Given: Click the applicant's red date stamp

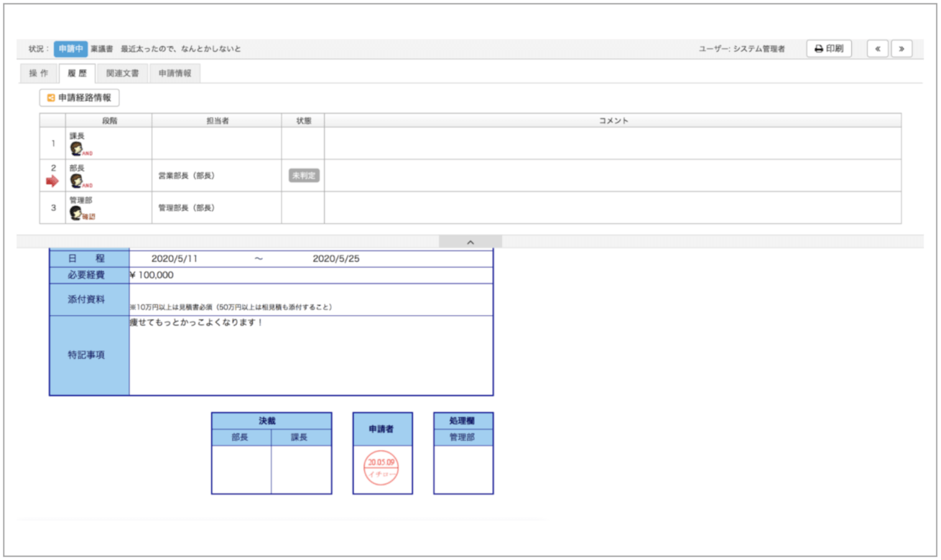Looking at the screenshot, I should pyautogui.click(x=381, y=468).
